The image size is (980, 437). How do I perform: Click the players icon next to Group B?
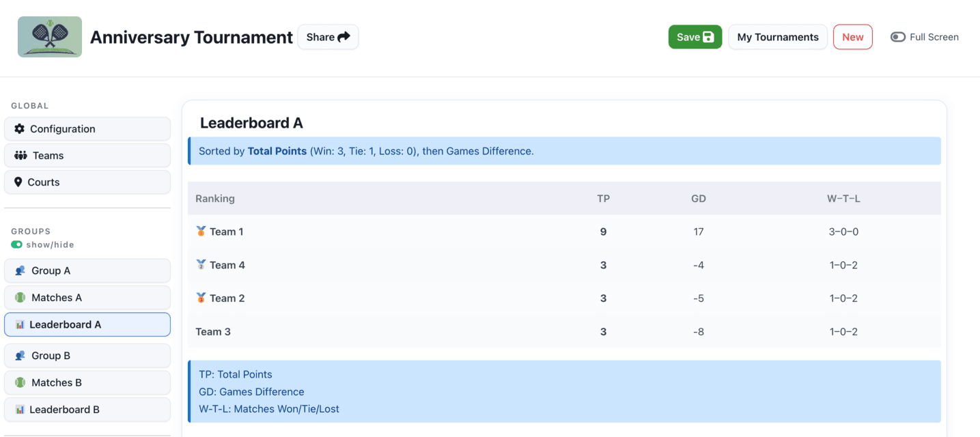pos(20,355)
